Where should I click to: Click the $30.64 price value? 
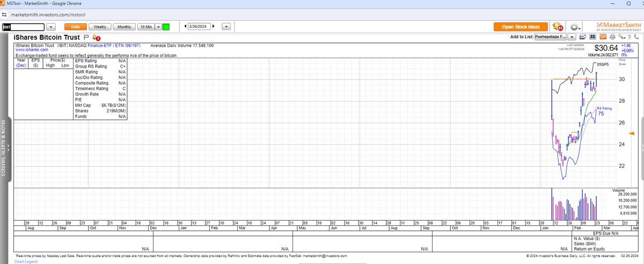pos(607,48)
